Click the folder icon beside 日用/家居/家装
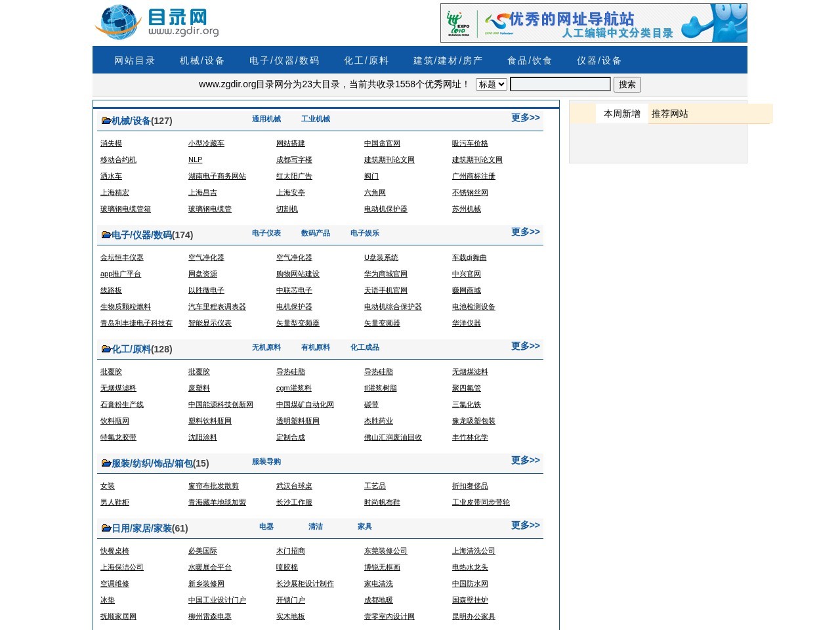This screenshot has height=630, width=840. tap(106, 528)
